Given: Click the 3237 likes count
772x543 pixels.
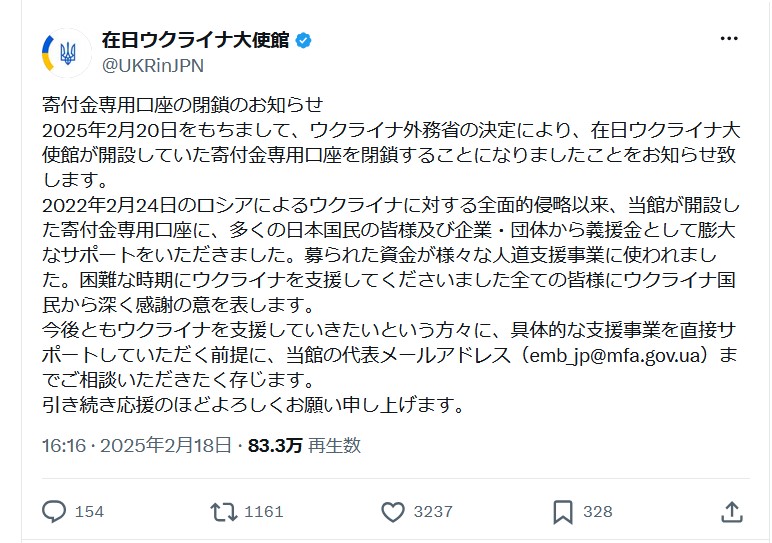Looking at the screenshot, I should coord(433,512).
